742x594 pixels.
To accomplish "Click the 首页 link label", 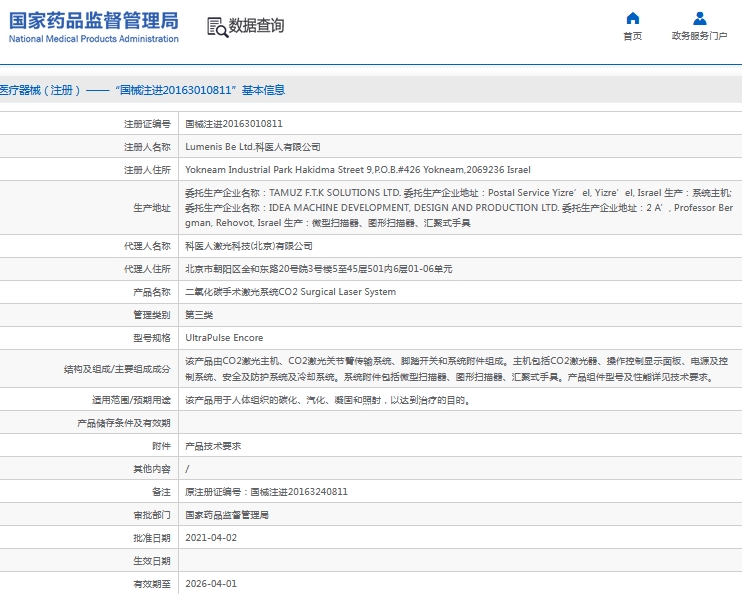I will click(x=633, y=36).
